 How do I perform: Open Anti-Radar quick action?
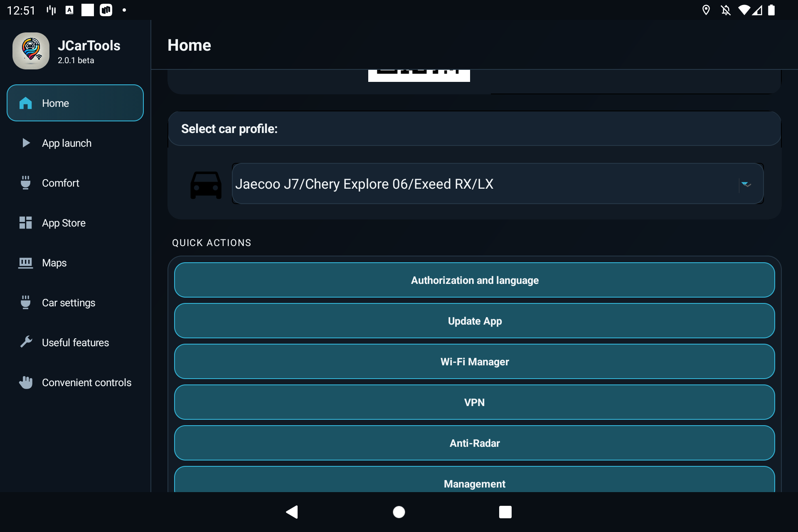[475, 443]
